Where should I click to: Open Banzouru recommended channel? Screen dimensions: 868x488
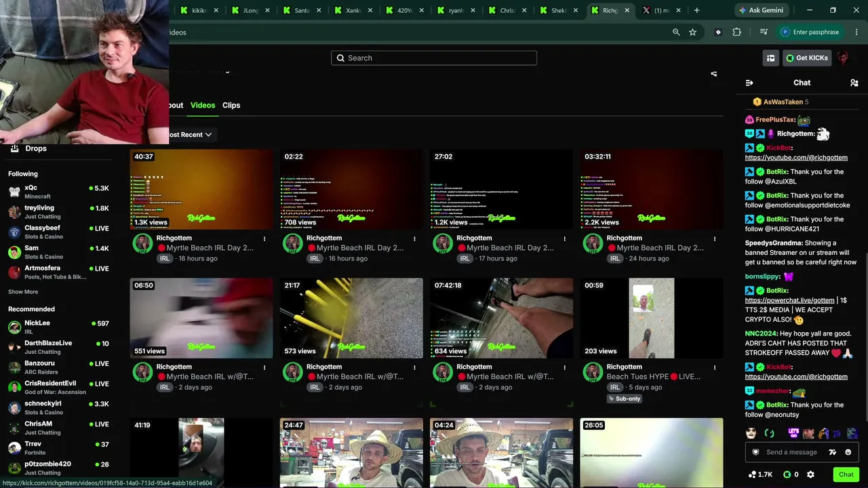tap(58, 367)
